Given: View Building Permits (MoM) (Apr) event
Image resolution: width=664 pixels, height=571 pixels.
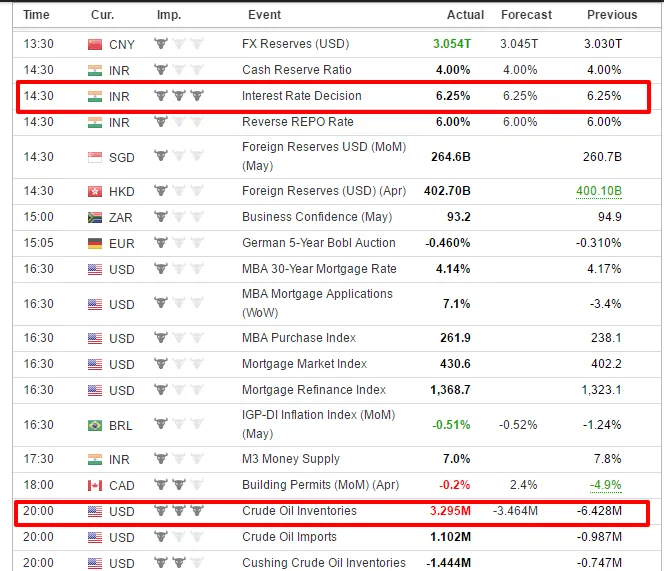Looking at the screenshot, I should pos(322,485).
